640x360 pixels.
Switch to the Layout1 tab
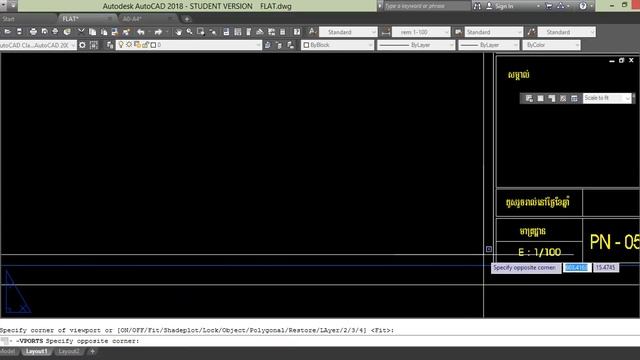click(36, 351)
